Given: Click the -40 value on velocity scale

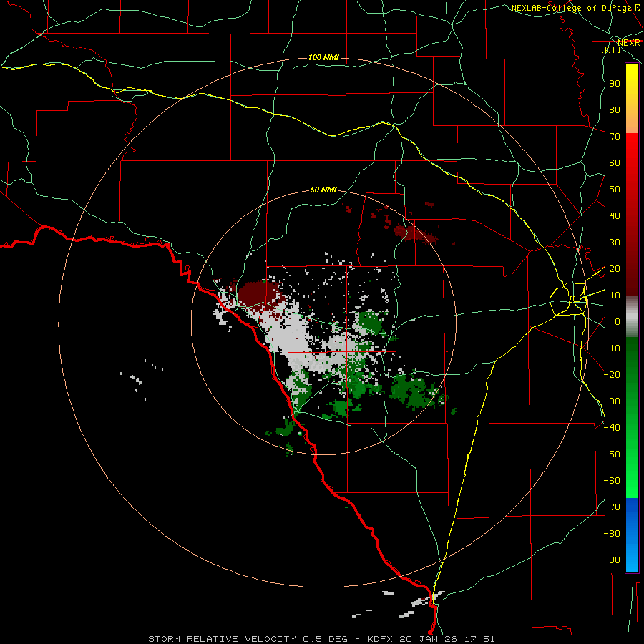Looking at the screenshot, I should (x=612, y=428).
